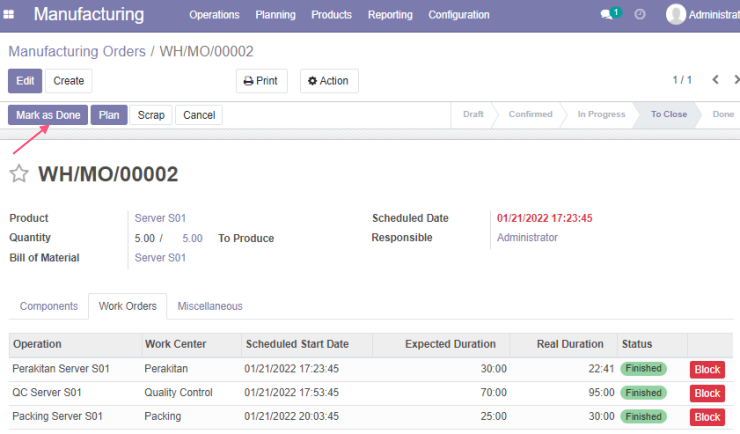The height and width of the screenshot is (434, 740).
Task: Go to previous record arrow
Action: [715, 80]
